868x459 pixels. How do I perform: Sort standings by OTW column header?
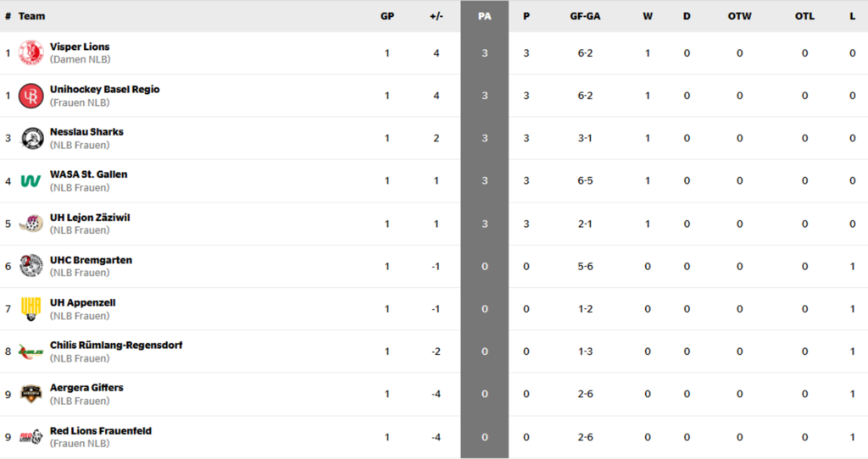[739, 16]
